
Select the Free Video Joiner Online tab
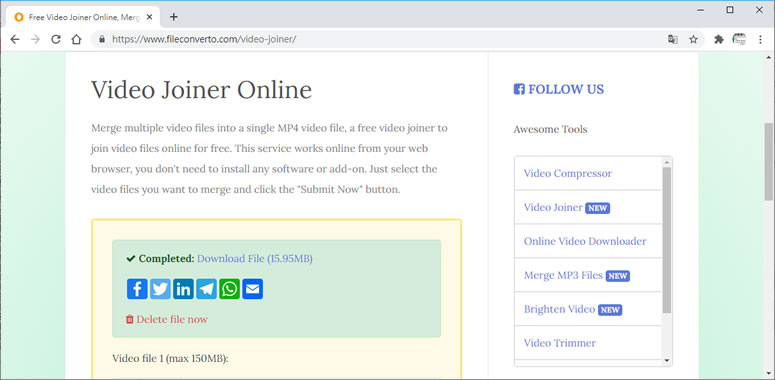tap(83, 17)
